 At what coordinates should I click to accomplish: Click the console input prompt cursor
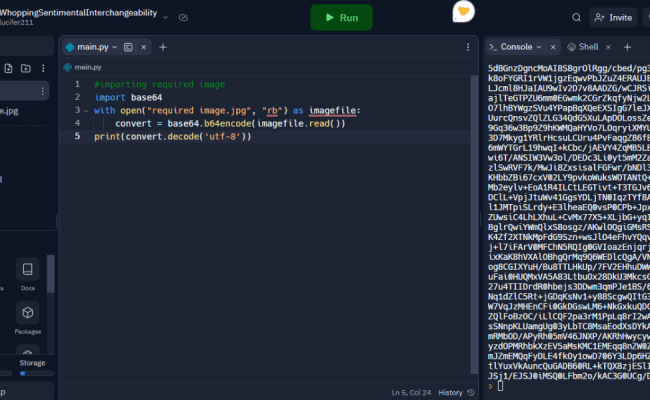coord(500,386)
